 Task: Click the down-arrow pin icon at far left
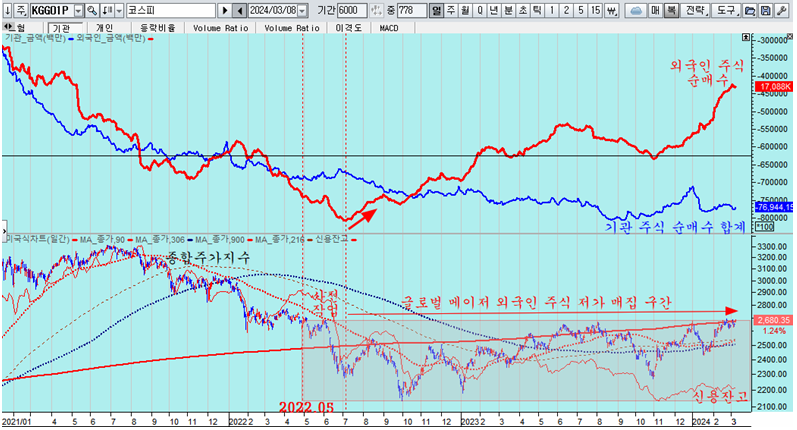[x=7, y=10]
